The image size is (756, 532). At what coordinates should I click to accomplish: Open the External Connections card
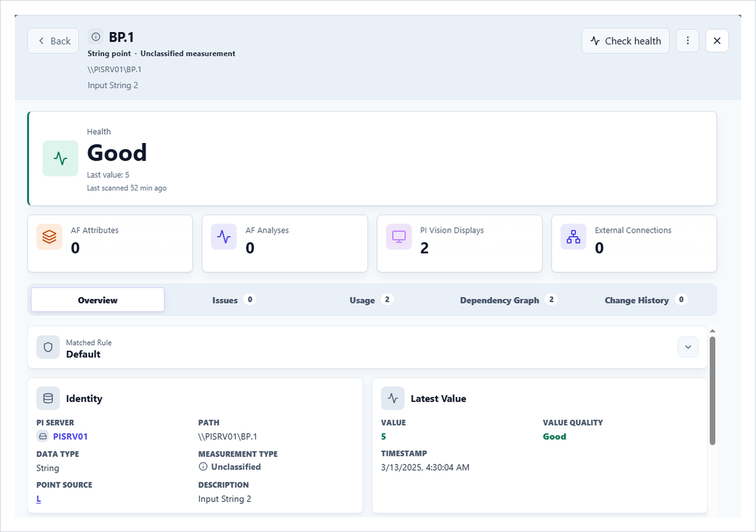634,243
